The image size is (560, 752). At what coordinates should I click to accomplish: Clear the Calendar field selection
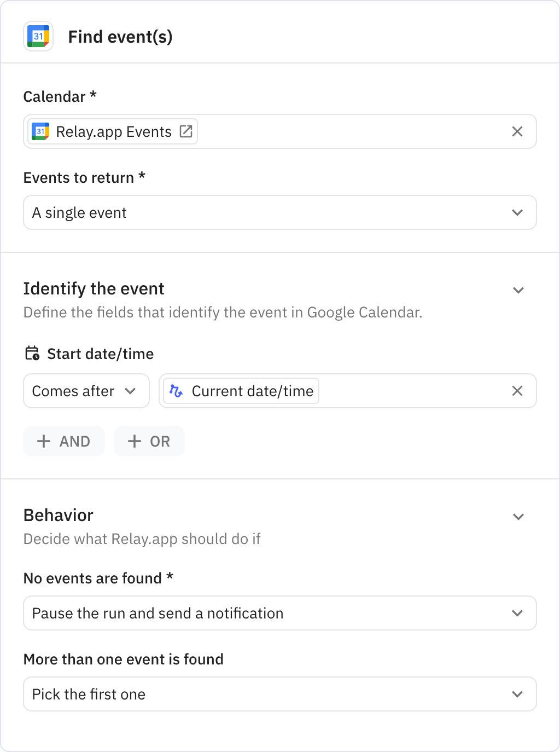coord(517,131)
